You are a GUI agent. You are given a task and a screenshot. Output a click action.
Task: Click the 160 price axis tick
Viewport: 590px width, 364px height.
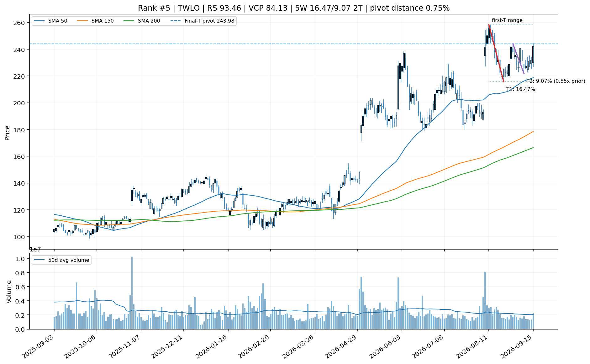(x=19, y=156)
